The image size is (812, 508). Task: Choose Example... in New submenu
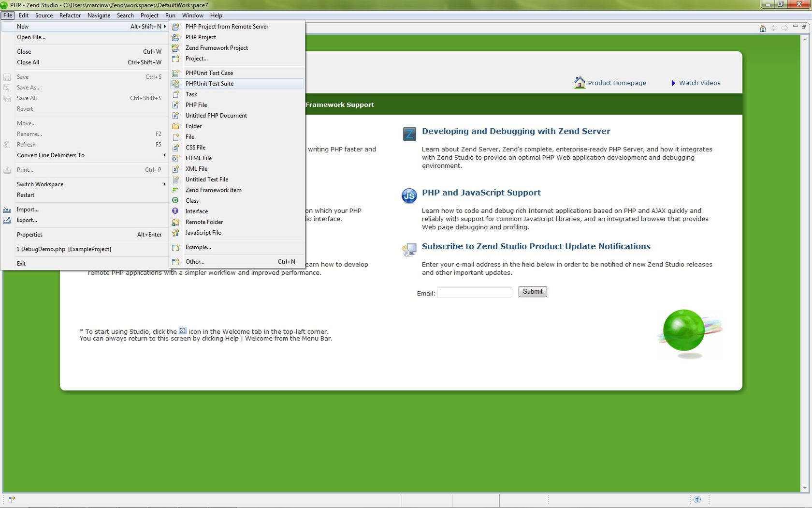(237, 247)
